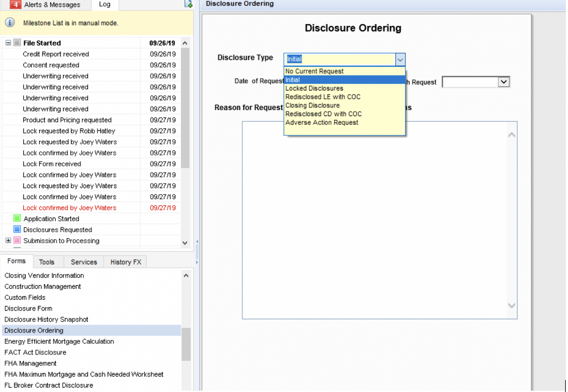
Task: Click the Forms list scrollbar thumb
Action: click(186, 344)
